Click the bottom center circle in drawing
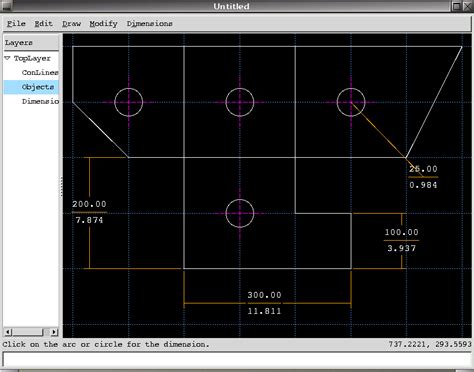This screenshot has height=372, width=474. point(240,213)
